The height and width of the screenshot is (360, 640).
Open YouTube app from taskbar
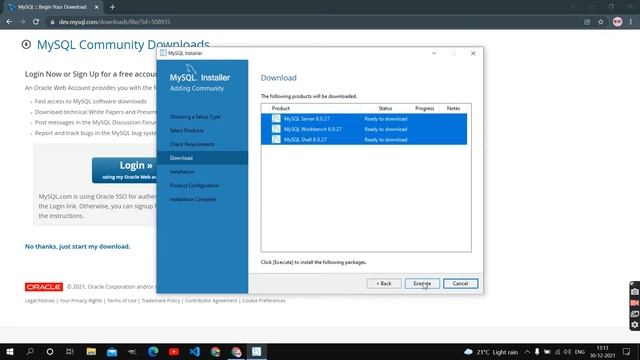tap(174, 351)
